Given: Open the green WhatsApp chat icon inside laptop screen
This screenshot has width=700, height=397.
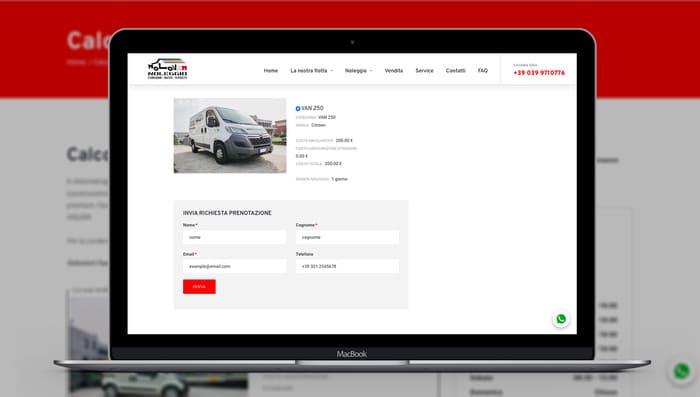Looking at the screenshot, I should click(x=561, y=319).
